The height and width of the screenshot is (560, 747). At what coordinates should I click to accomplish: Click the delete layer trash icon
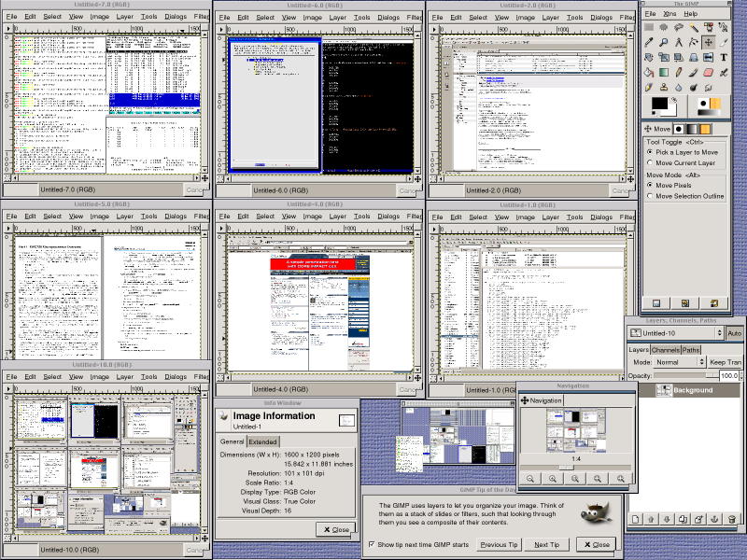733,519
